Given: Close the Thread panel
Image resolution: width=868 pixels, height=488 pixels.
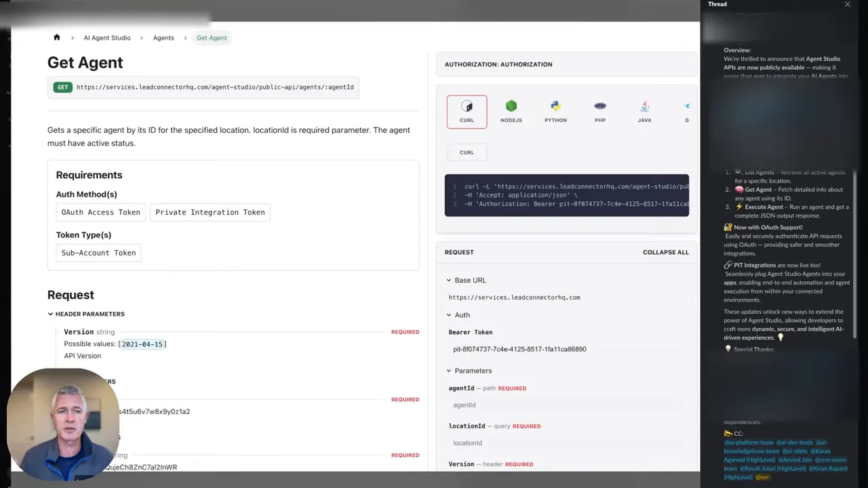Looking at the screenshot, I should (847, 4).
